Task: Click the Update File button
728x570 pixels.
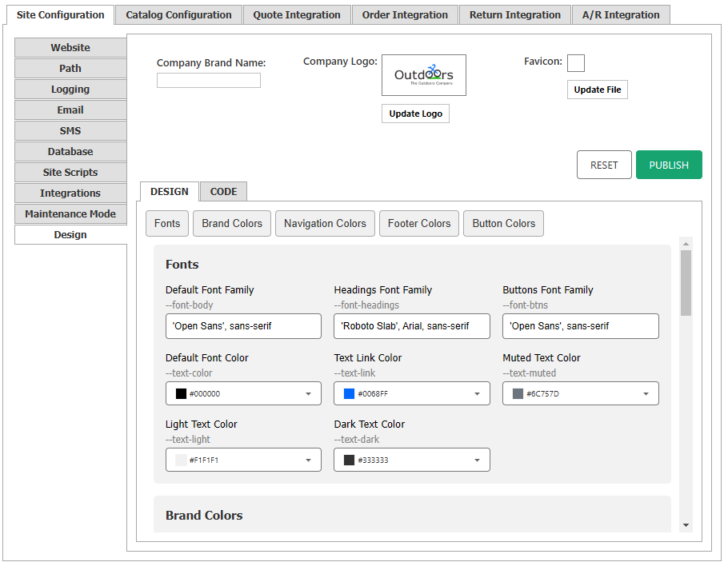Action: 598,90
